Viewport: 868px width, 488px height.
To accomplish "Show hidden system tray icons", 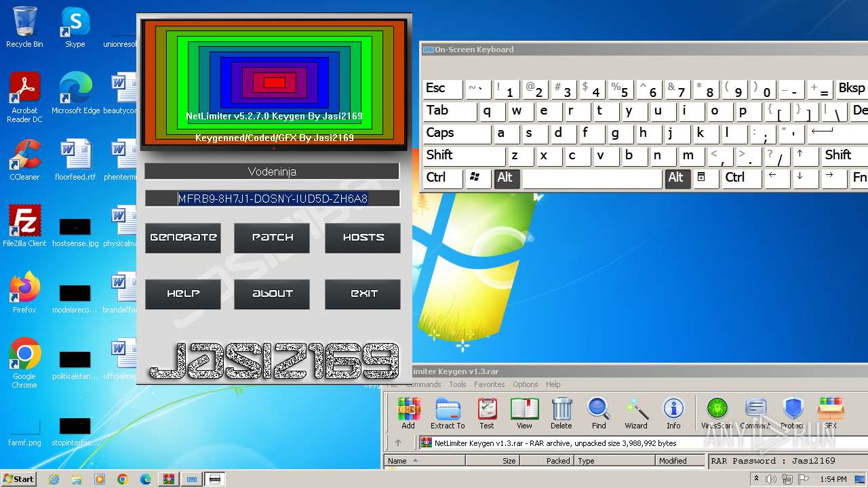I will pyautogui.click(x=756, y=479).
